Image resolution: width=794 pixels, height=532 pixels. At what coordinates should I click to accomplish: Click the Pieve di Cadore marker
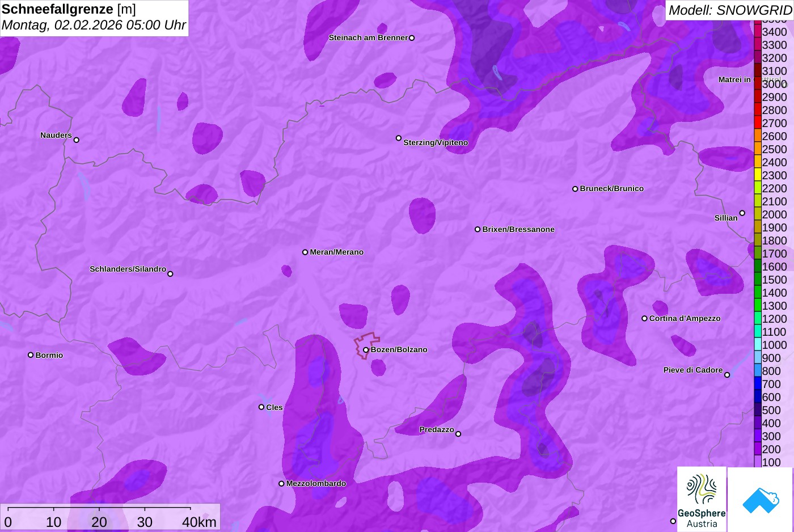pos(727,375)
